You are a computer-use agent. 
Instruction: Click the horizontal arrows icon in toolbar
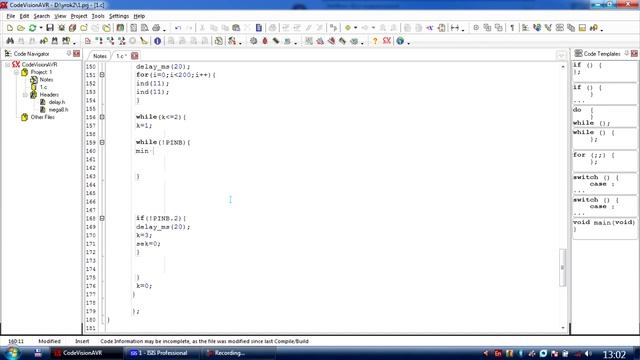[x=455, y=28]
